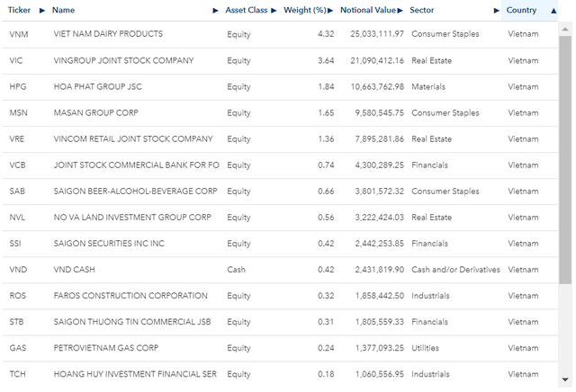Select the HPG ticker cell
Image resolution: width=576 pixels, height=392 pixels.
pos(18,86)
